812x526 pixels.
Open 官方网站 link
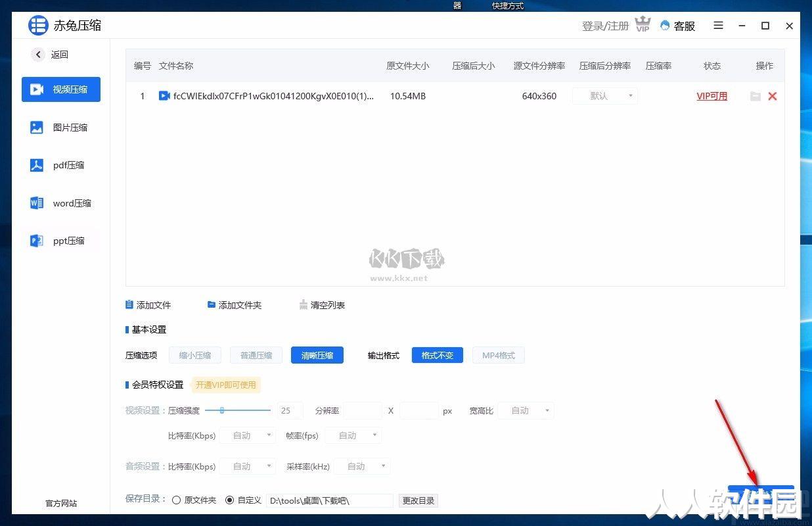(61, 503)
